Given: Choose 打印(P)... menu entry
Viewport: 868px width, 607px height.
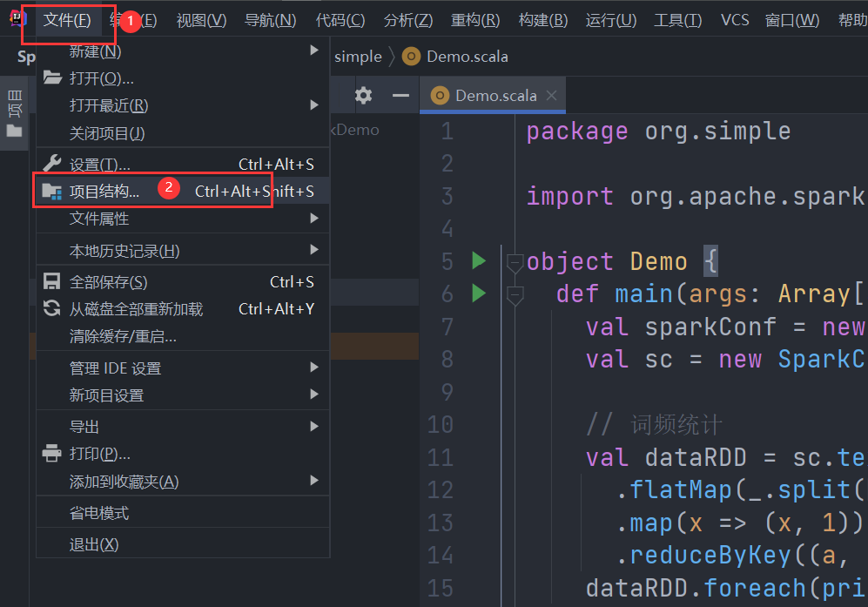Looking at the screenshot, I should pyautogui.click(x=183, y=454).
